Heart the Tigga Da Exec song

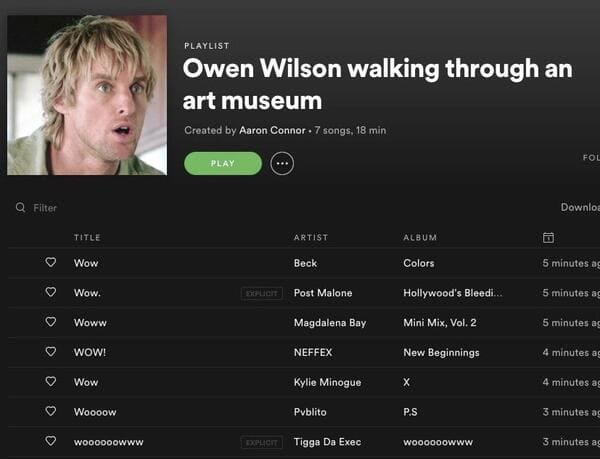pos(51,441)
